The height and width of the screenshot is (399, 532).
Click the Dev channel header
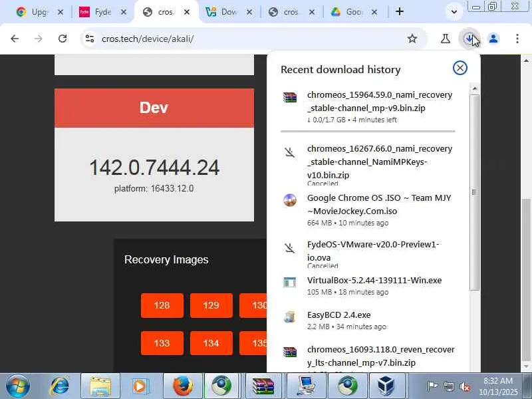coord(154,108)
